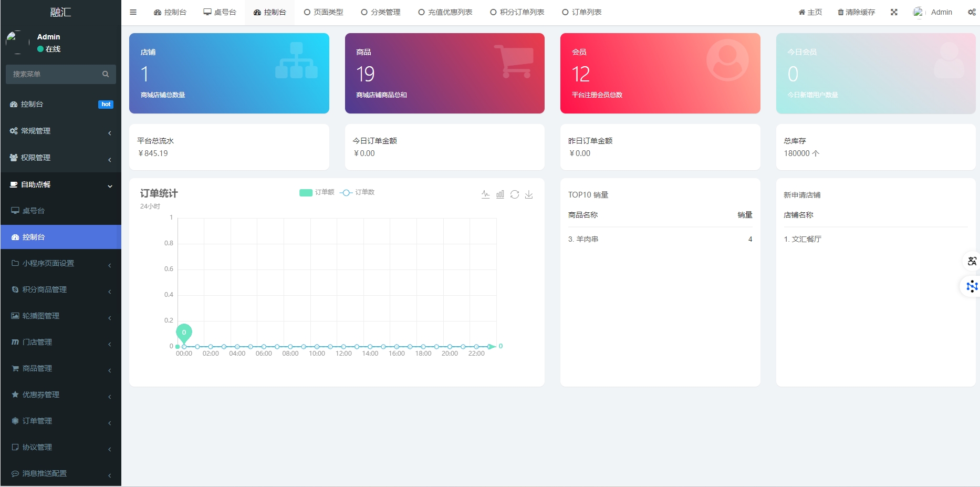Click the 昨日订单金额 label
This screenshot has width=980, height=487.
590,141
